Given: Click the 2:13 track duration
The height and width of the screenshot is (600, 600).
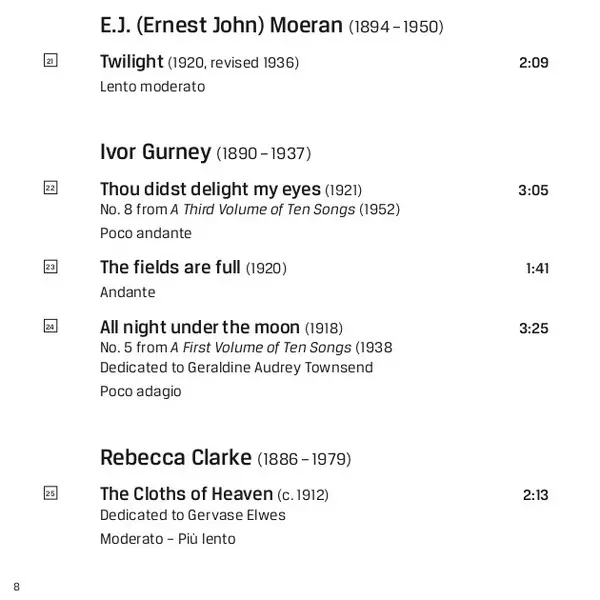Looking at the screenshot, I should pos(535,495).
